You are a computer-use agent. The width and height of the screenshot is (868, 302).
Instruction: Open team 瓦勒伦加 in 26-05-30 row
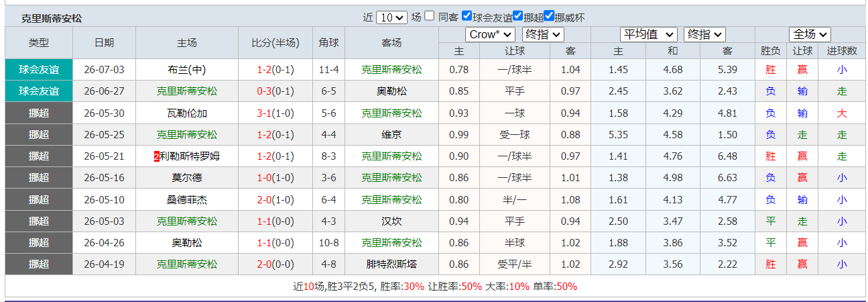[x=187, y=113]
